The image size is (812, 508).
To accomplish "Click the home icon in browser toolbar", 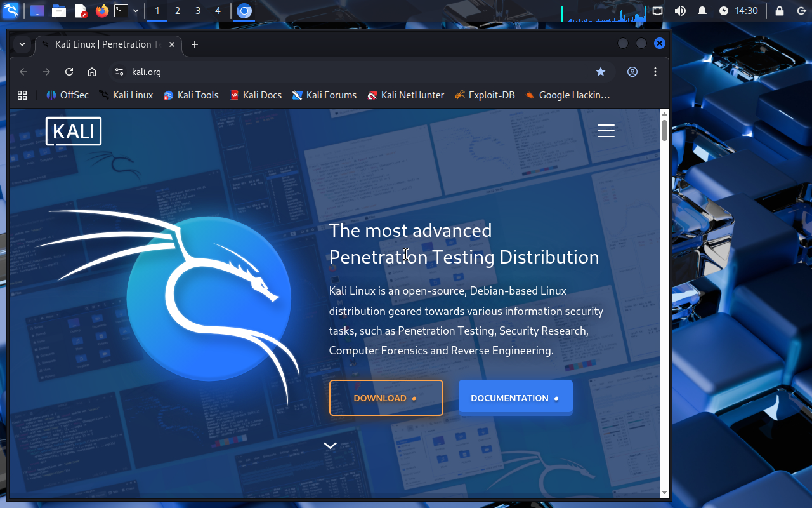I will (x=92, y=72).
